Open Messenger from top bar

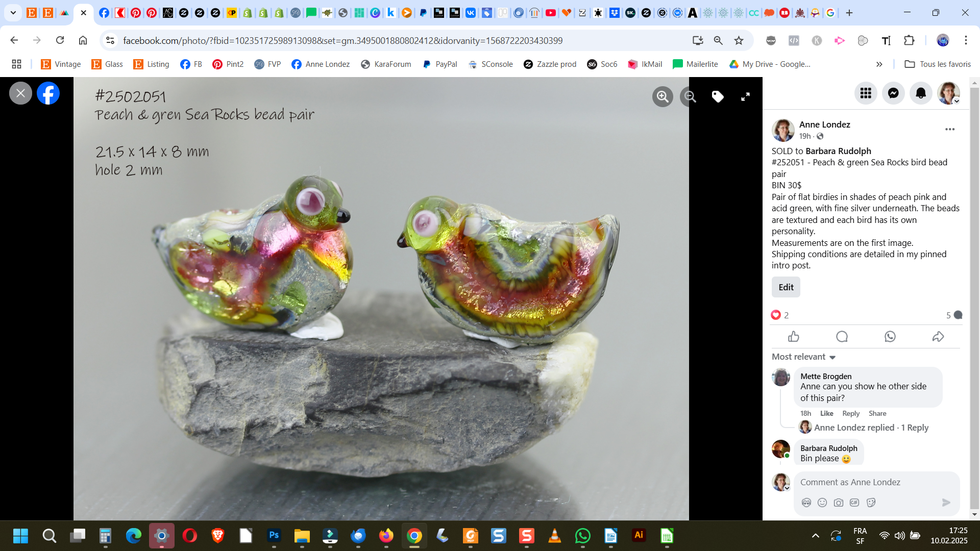click(893, 93)
